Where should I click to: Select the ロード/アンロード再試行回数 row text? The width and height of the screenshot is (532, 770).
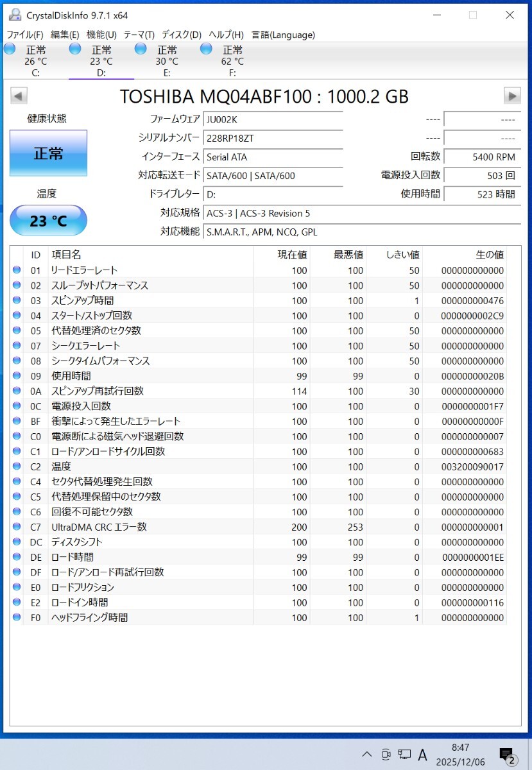(108, 572)
